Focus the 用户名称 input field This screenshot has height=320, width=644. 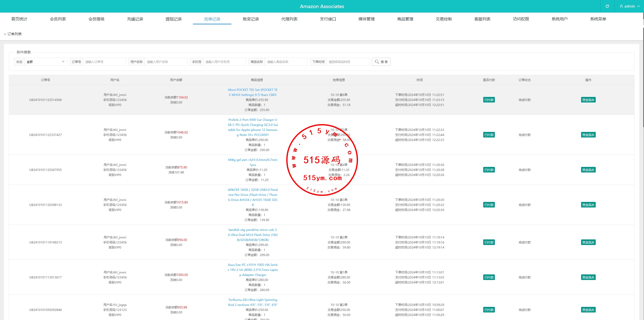coord(166,62)
